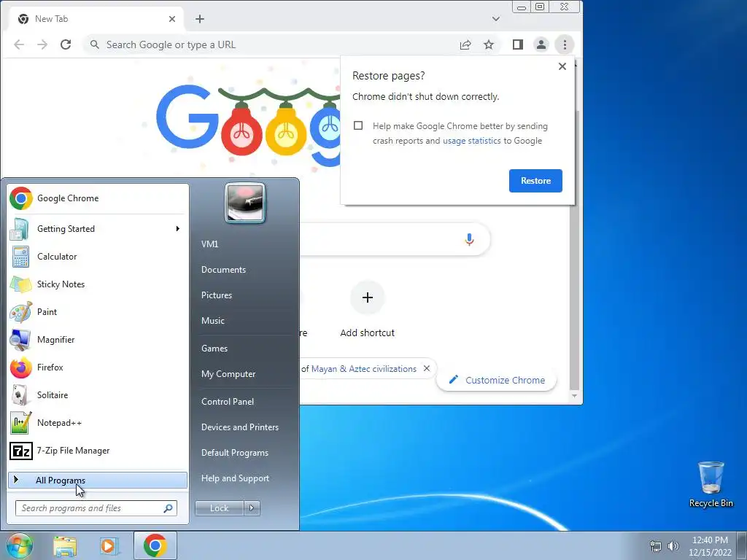
Task: Go forward with Chrome's forward arrow
Action: 42,44
